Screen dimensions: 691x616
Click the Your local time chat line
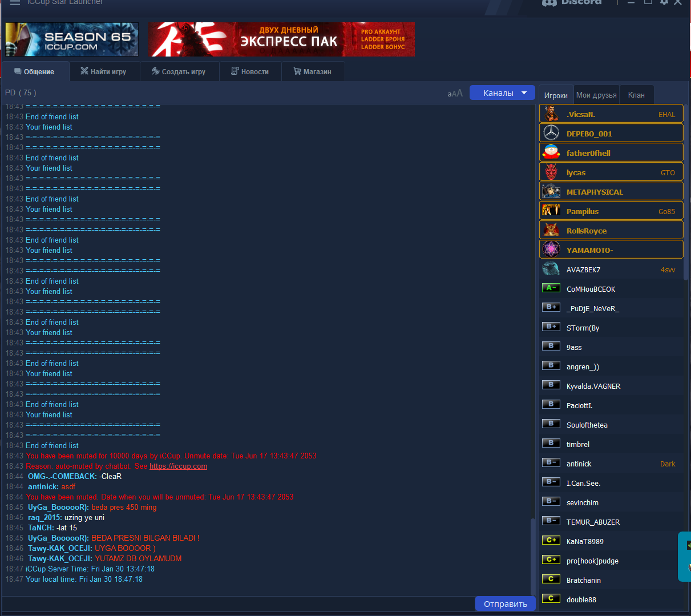(84, 579)
